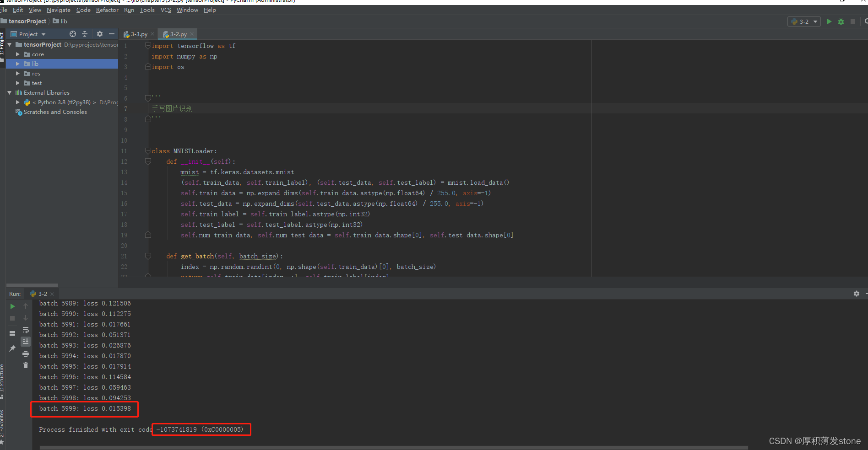Expand the core folder in Project tree

tap(18, 54)
